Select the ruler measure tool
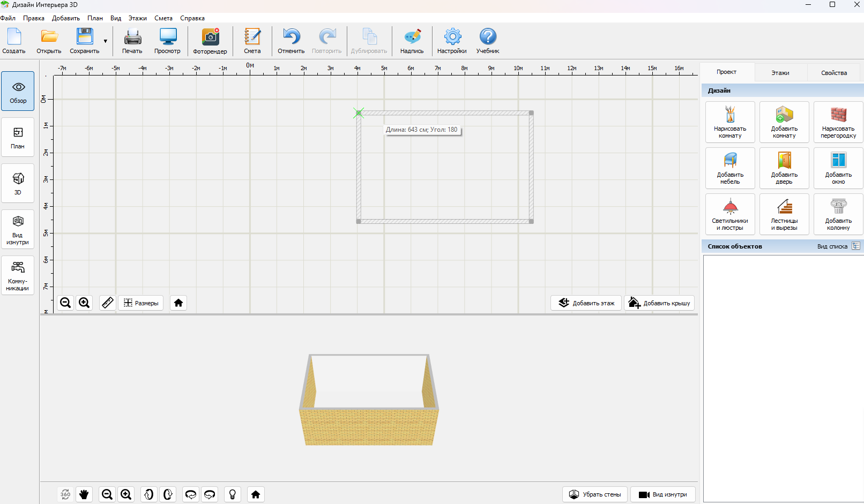Viewport: 864px width, 504px height. 108,303
